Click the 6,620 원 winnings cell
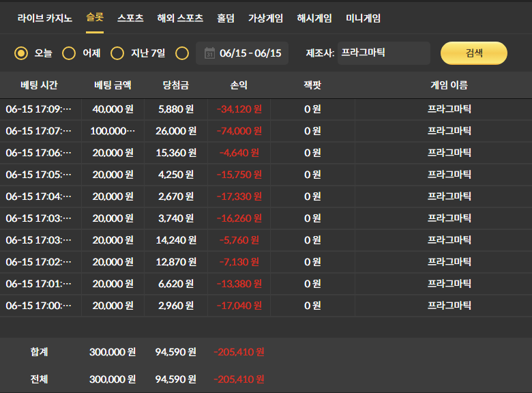Image resolution: width=532 pixels, height=393 pixels. click(x=176, y=284)
